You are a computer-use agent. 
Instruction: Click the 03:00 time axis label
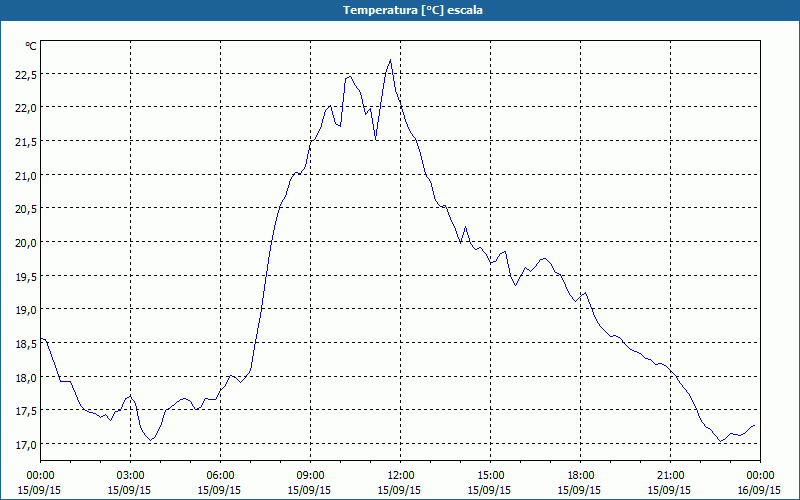point(131,476)
